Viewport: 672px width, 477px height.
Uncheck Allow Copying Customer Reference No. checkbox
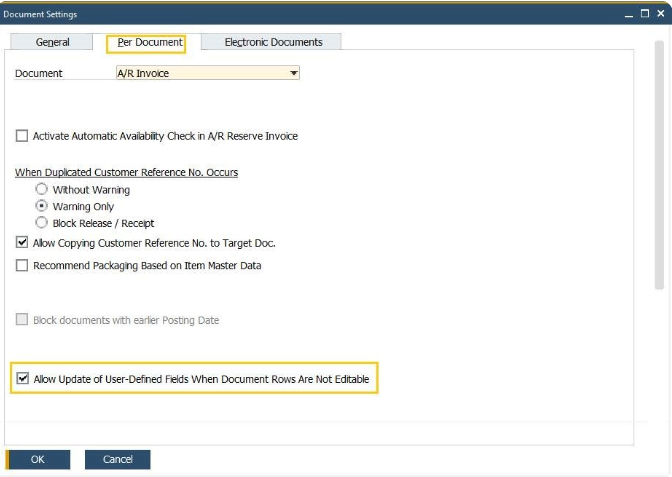(x=22, y=243)
